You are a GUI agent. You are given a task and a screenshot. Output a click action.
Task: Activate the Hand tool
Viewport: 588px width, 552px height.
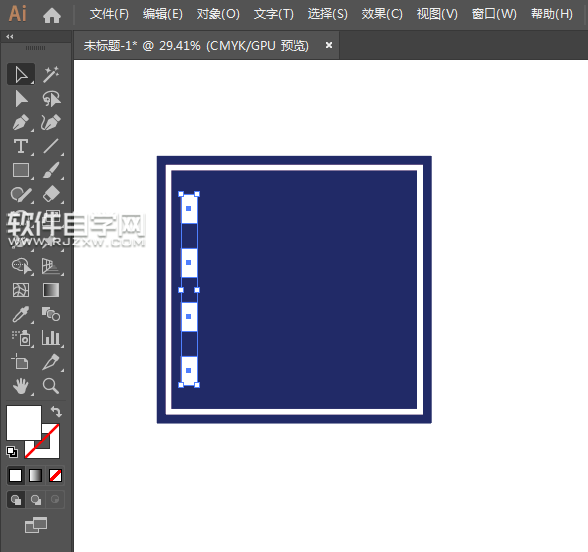pyautogui.click(x=21, y=386)
